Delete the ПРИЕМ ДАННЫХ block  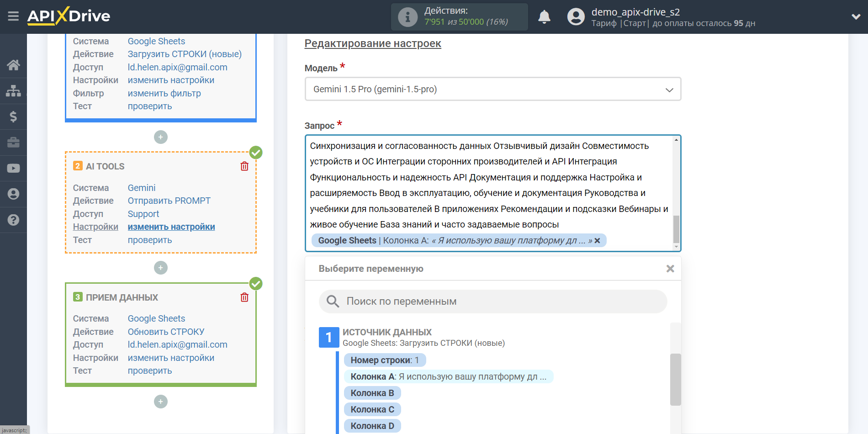pos(244,297)
